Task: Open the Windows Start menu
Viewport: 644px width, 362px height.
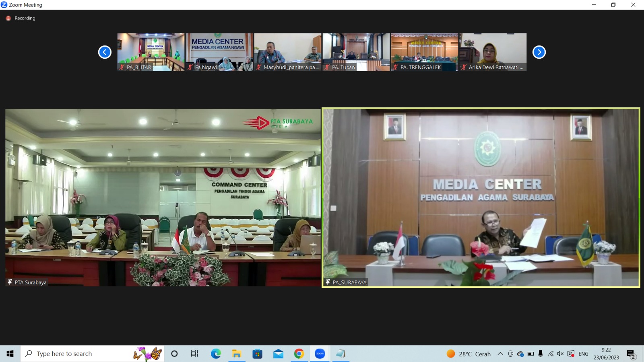Action: click(10, 354)
